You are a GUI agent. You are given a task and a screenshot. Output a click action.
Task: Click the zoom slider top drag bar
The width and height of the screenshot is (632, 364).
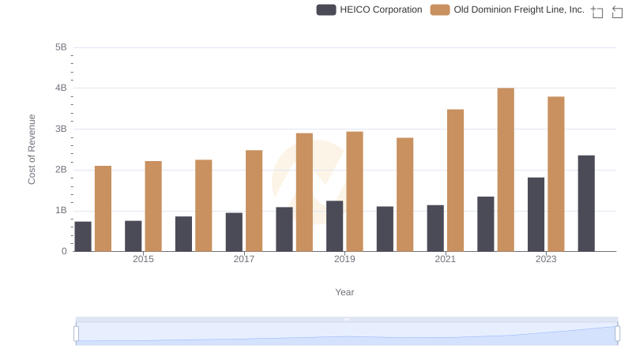click(x=347, y=319)
